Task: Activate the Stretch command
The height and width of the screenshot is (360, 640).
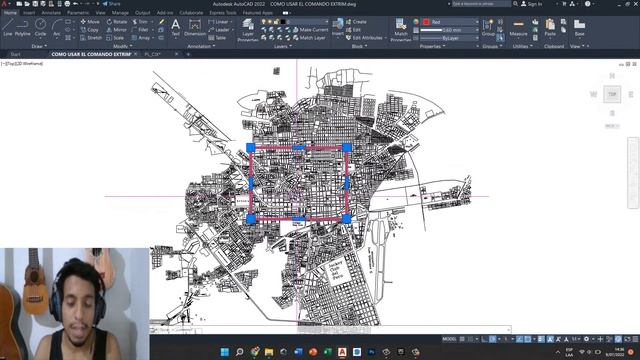Action: (91, 38)
